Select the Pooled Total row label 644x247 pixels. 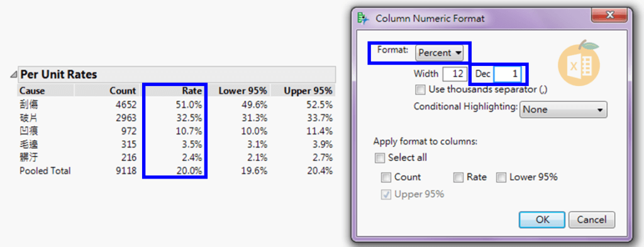click(x=45, y=171)
